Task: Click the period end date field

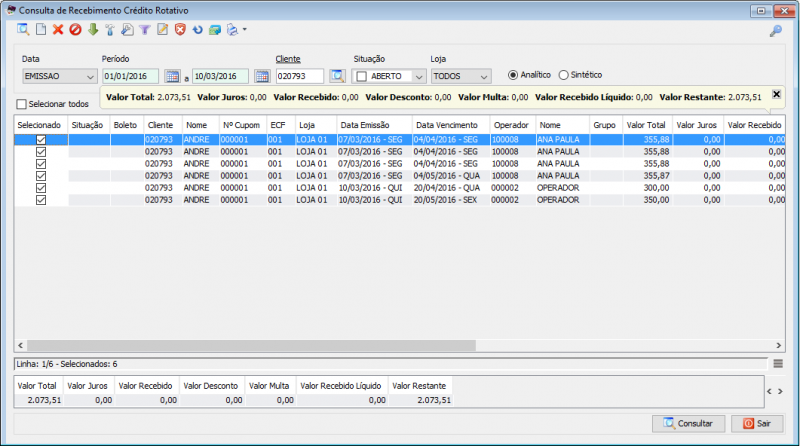Action: (x=220, y=76)
